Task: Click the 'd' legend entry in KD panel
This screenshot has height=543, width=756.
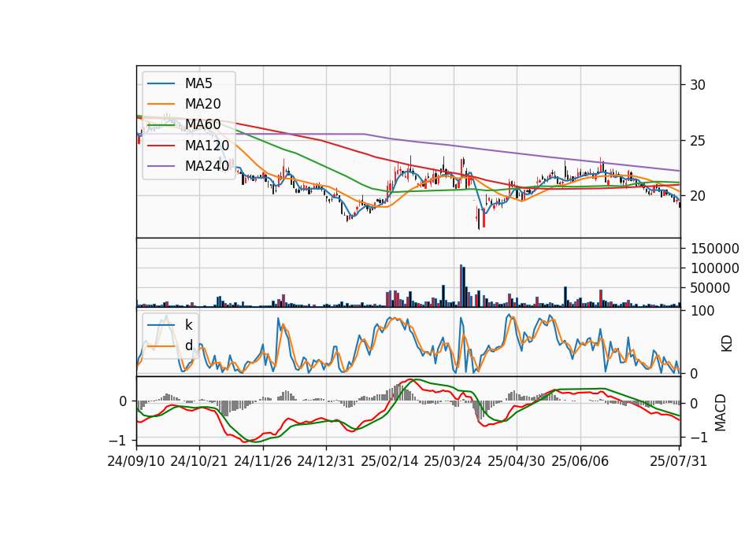Action: tap(188, 345)
